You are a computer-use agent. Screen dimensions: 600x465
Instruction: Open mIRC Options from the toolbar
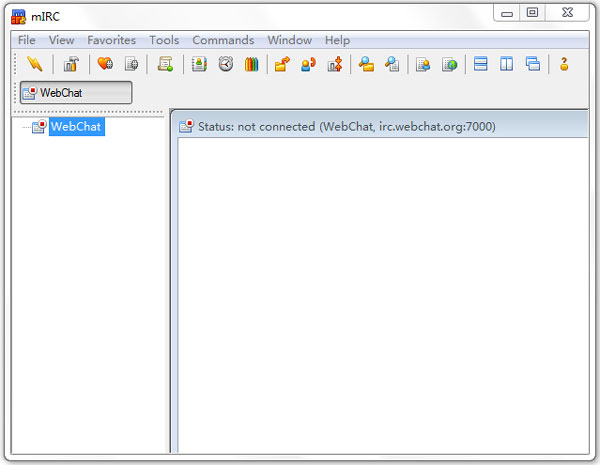70,65
